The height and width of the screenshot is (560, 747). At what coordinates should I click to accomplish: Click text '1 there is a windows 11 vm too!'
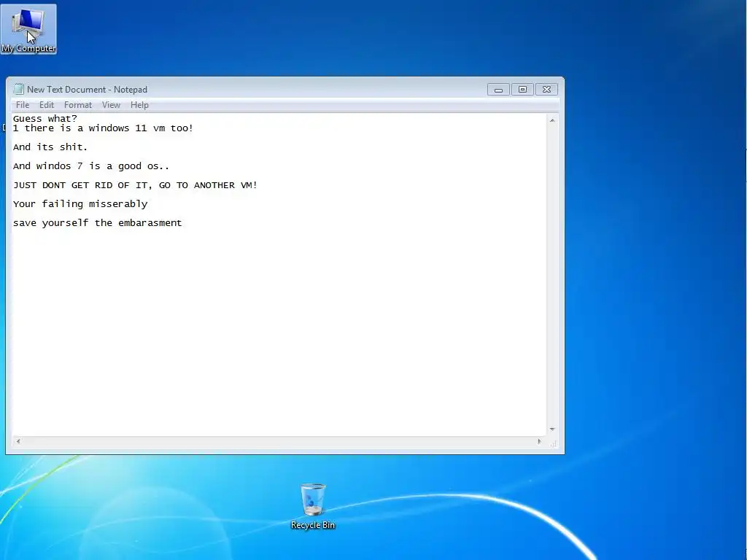[x=103, y=128]
